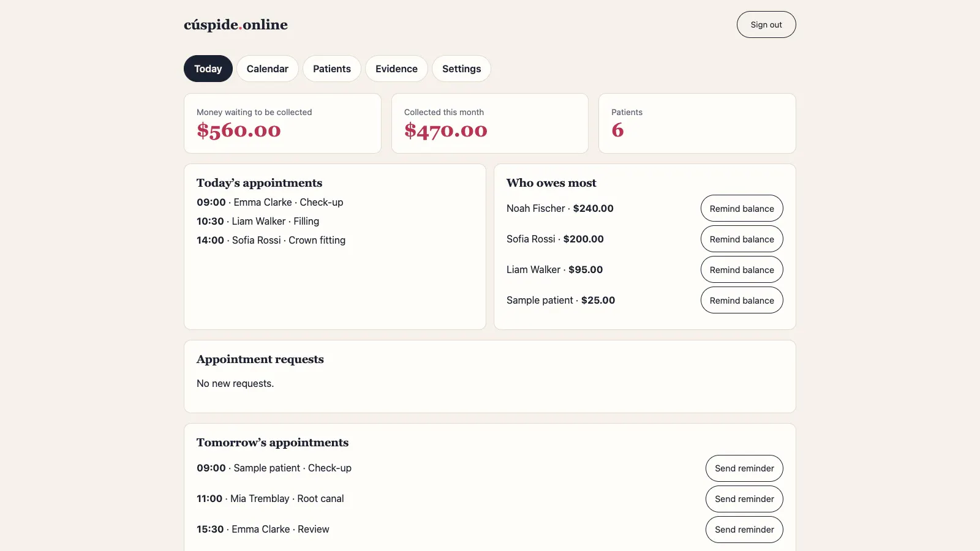This screenshot has height=551, width=980.
Task: Click the Sofia Rossi $200.00 entry
Action: pyautogui.click(x=555, y=239)
